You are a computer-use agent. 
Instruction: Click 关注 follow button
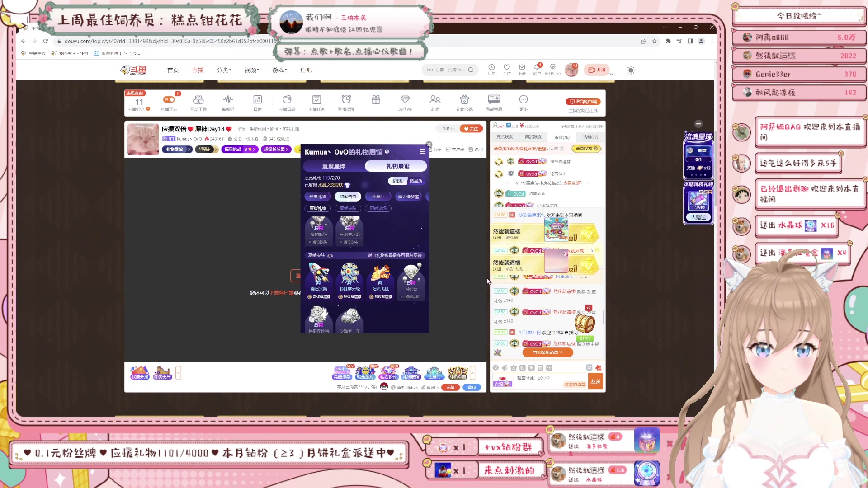coord(471,129)
